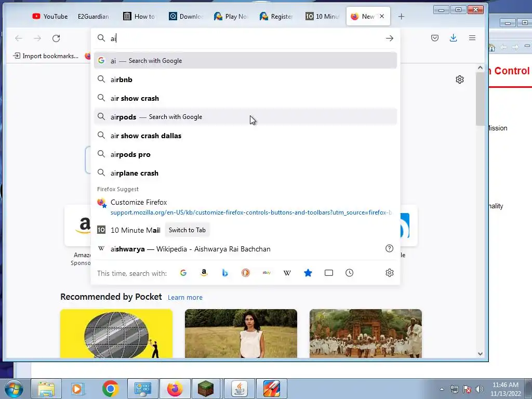Screen dimensions: 532x399
Task: Click the Go arrow in the address bar
Action: coord(390,38)
